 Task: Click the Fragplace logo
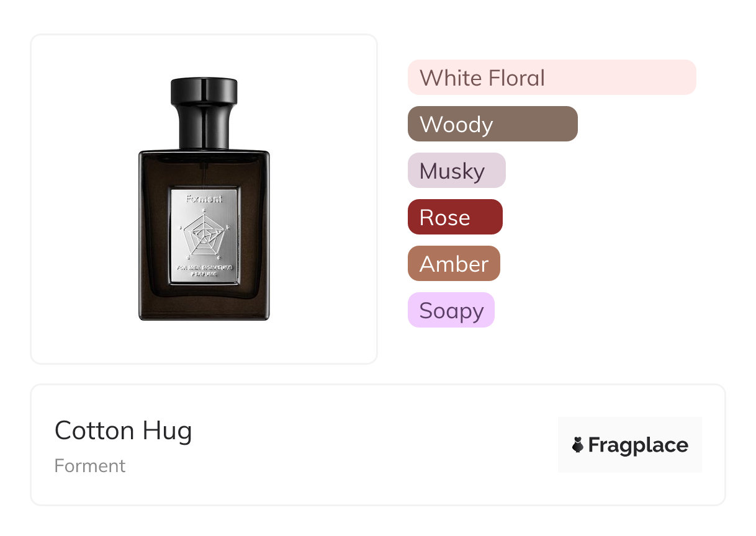coord(630,445)
